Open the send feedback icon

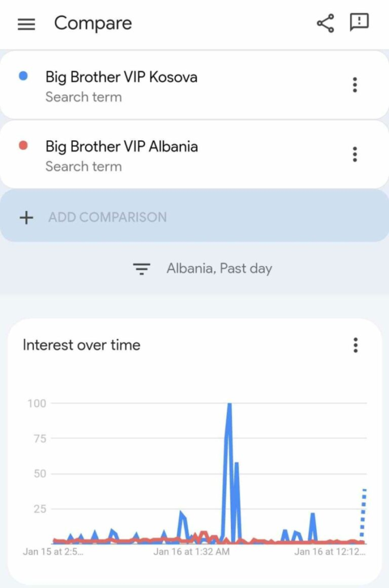click(359, 22)
